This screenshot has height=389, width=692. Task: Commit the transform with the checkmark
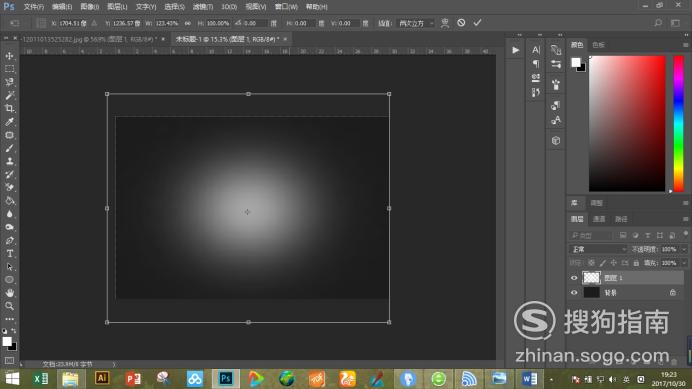pyautogui.click(x=478, y=23)
